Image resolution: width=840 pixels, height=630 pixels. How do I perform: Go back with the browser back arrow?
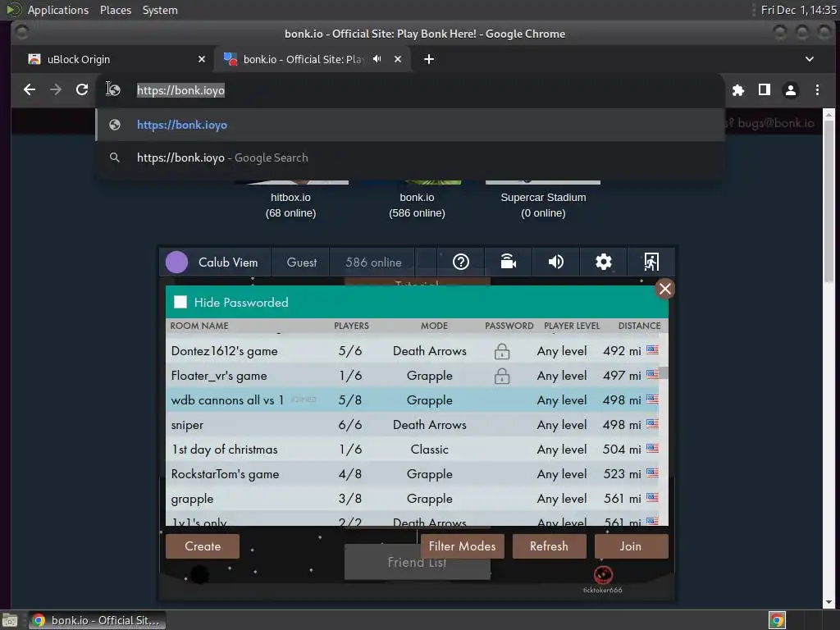click(x=30, y=90)
